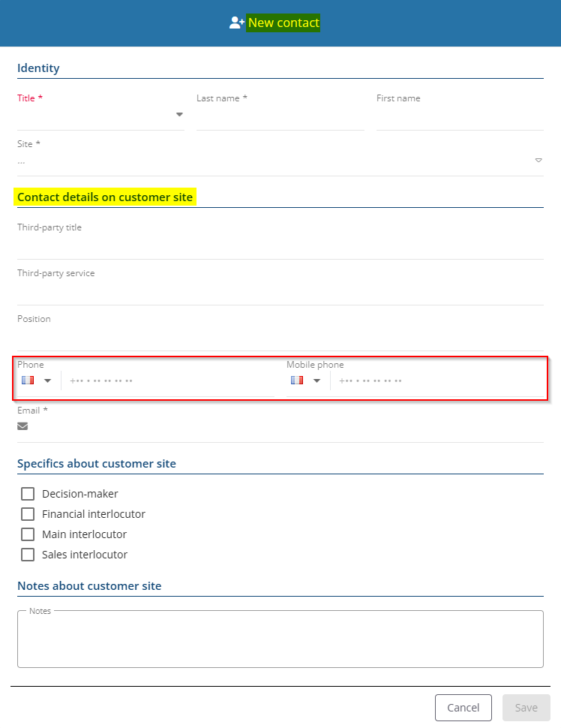Click into the First name field
The image size is (561, 728).
459,118
